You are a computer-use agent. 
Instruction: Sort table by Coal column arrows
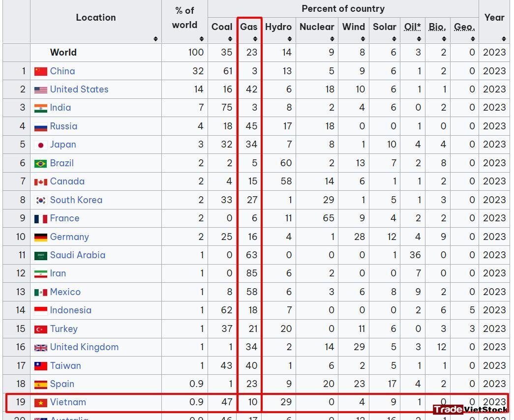[230, 39]
